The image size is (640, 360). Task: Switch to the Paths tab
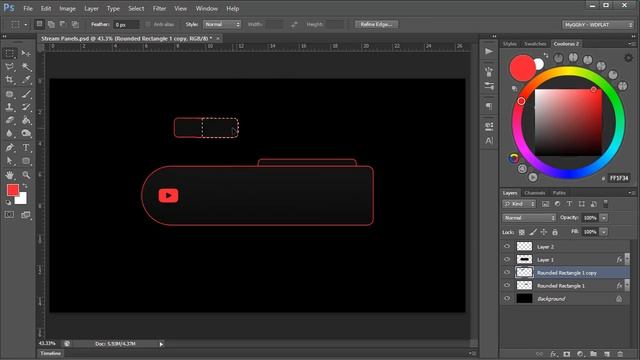[559, 193]
